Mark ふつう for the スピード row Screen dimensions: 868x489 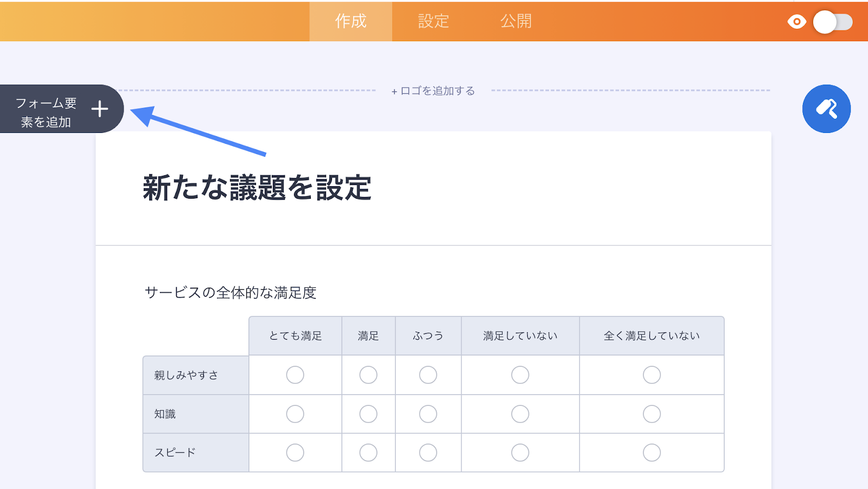[428, 453]
